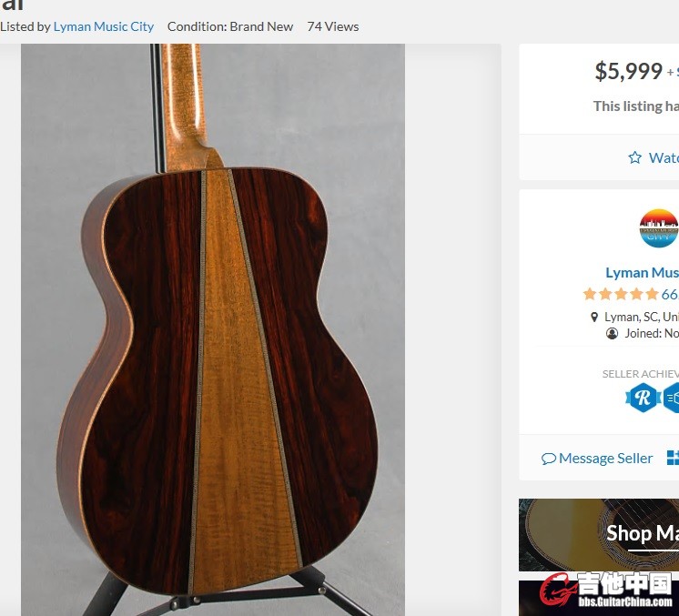
Task: Click the seller location pin icon
Action: (x=594, y=317)
